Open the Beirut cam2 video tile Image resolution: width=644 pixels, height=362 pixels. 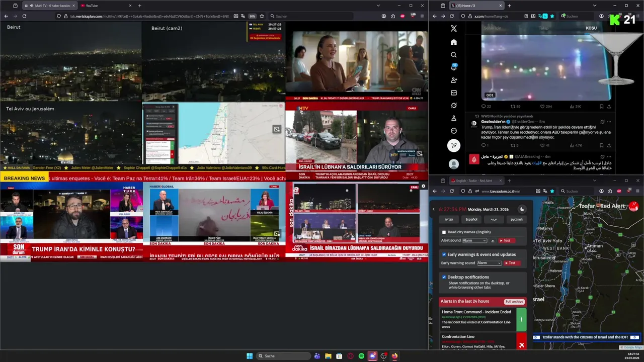click(x=213, y=61)
